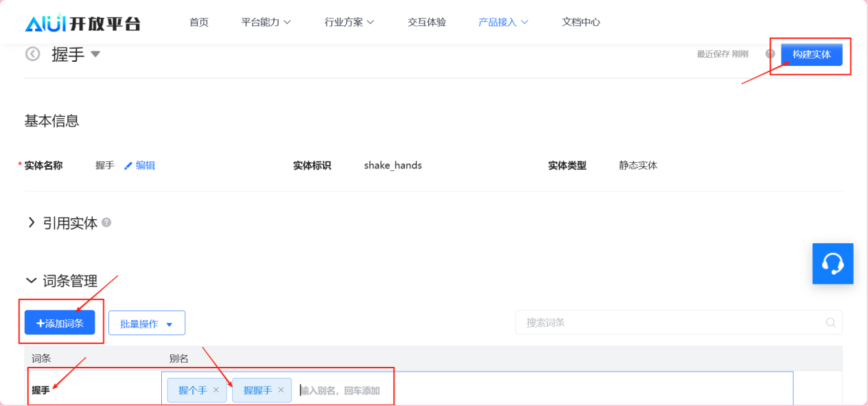868x406 pixels.
Task: Open the 握手 entity title dropdown
Action: click(x=95, y=54)
